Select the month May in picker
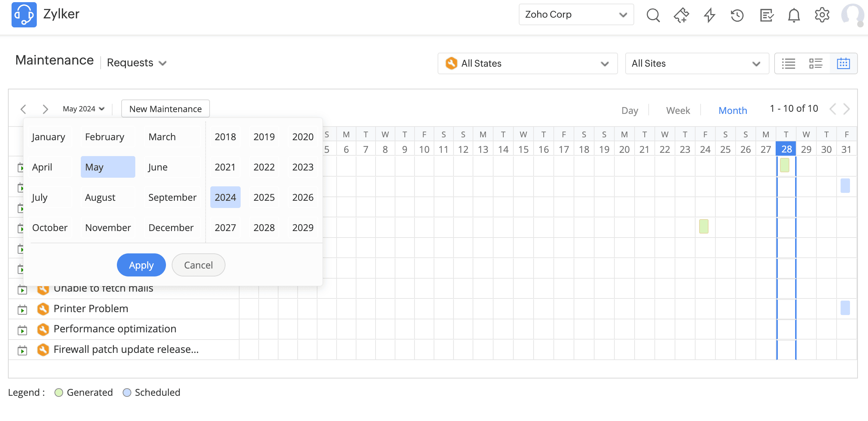The width and height of the screenshot is (868, 421). pyautogui.click(x=108, y=167)
